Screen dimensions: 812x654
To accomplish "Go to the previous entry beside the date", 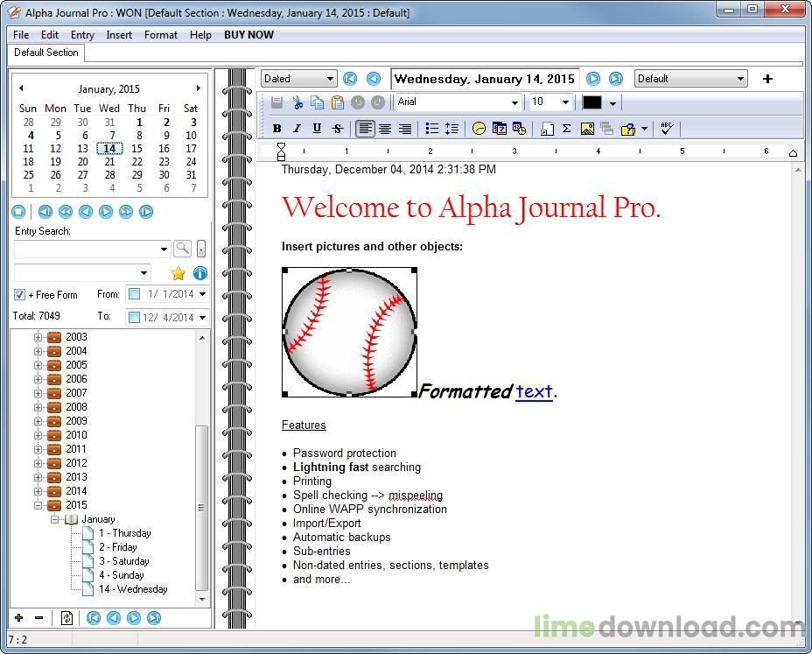I will [374, 79].
